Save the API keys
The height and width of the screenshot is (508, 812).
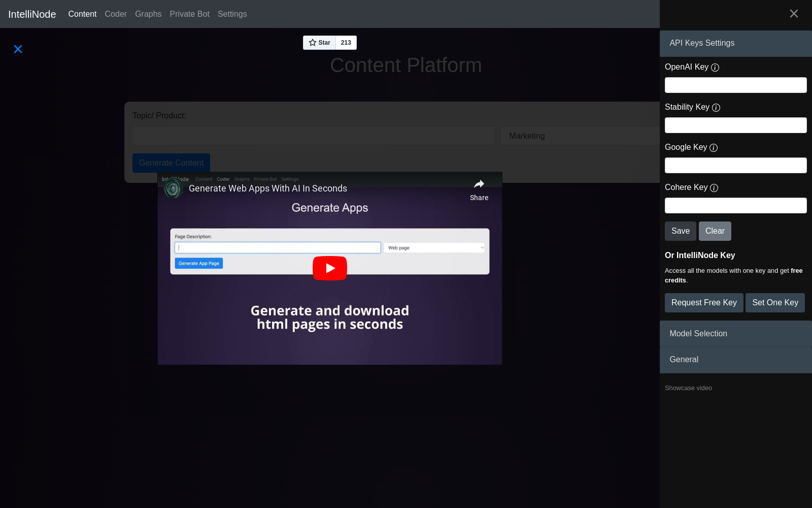coord(681,231)
